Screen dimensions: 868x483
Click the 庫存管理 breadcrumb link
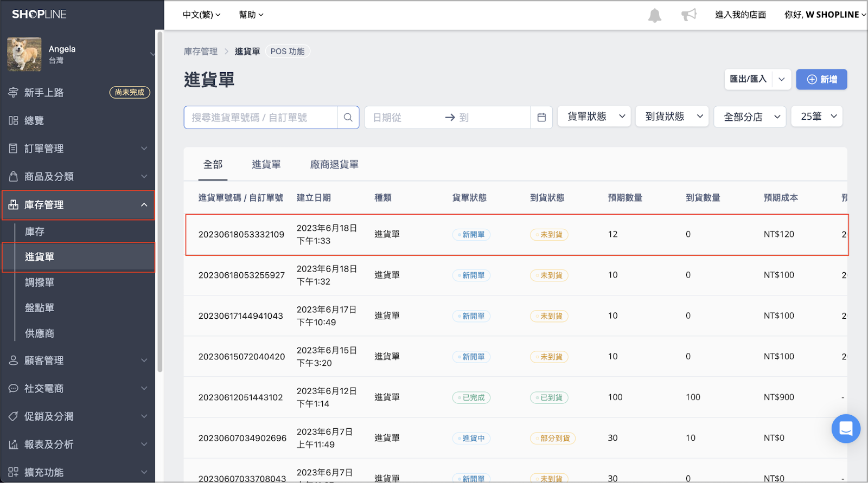(201, 51)
